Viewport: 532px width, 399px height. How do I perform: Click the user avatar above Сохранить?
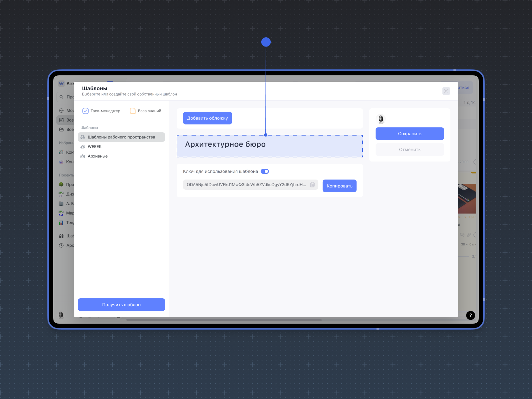pyautogui.click(x=381, y=119)
